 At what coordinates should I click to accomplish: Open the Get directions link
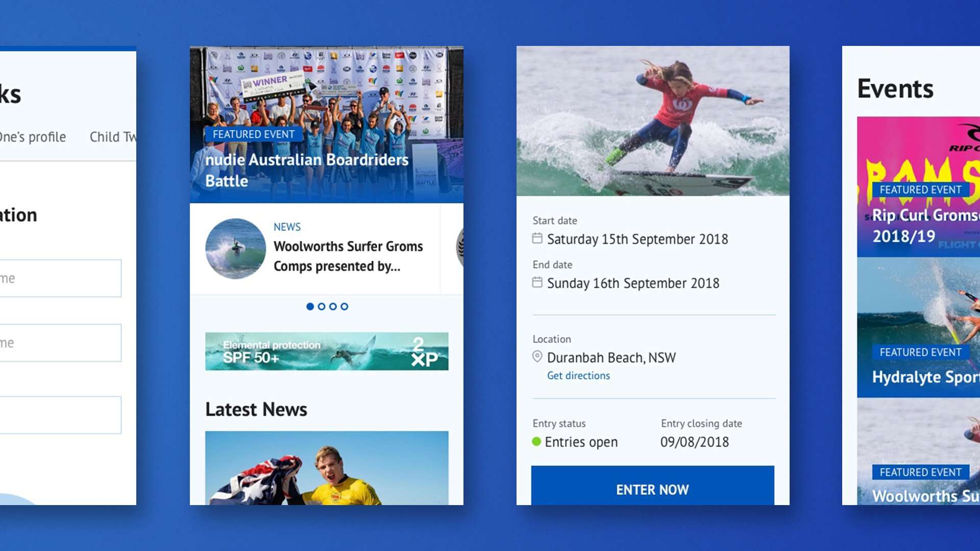pyautogui.click(x=578, y=375)
